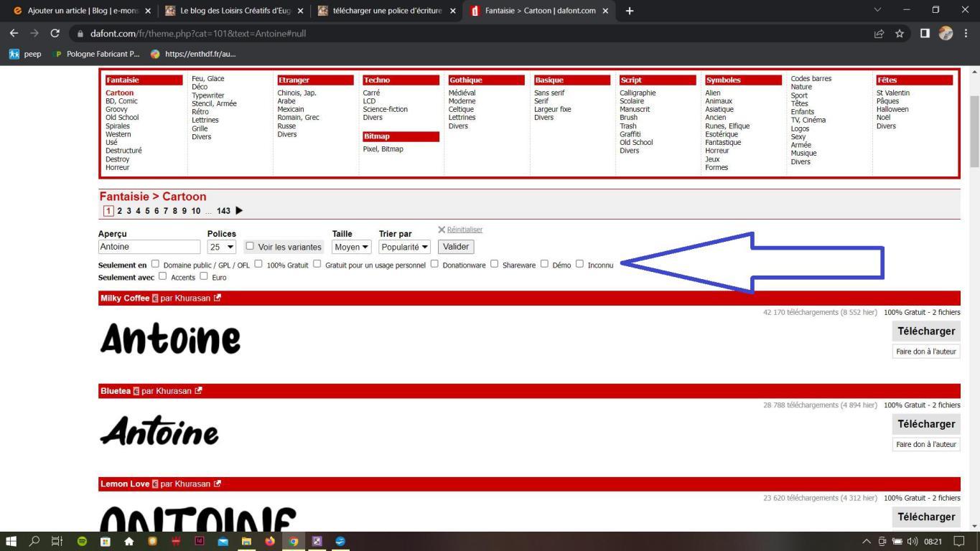Bookmark this page with the star icon
Viewport: 980px width, 551px height.
point(900,33)
